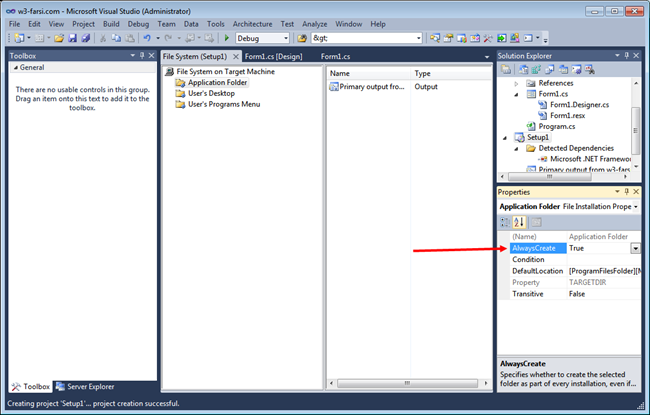Click the Find in Files icon beside Debug combo
Viewport: 650px width, 415px height.
point(302,38)
